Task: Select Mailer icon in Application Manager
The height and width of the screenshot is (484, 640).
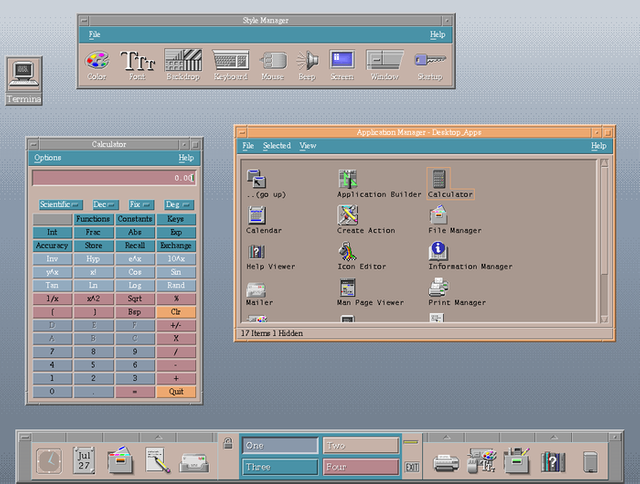Action: click(256, 289)
